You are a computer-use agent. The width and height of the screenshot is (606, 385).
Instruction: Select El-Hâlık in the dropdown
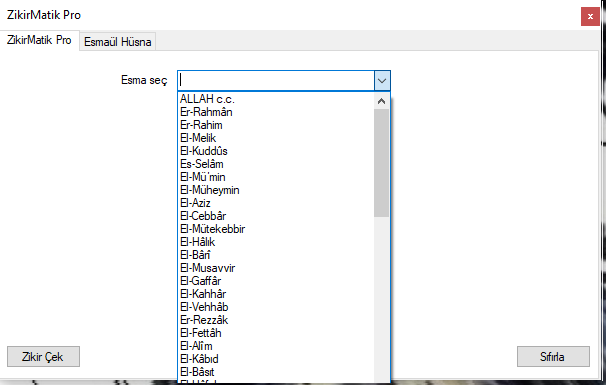[276, 242]
